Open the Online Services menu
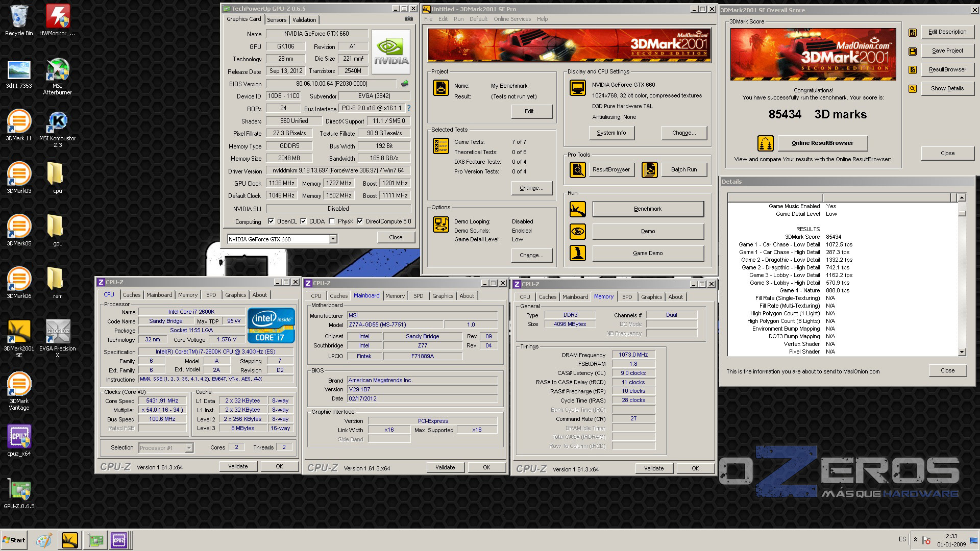980x551 pixels. [512, 19]
